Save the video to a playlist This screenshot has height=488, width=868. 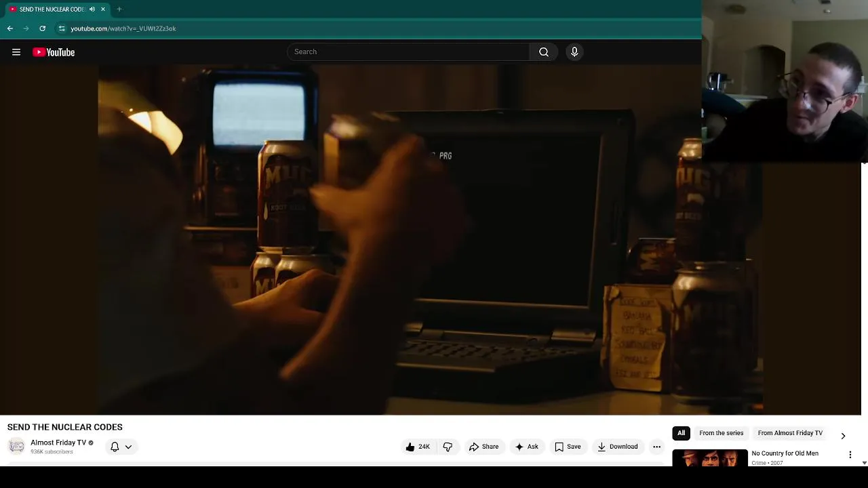(x=568, y=447)
